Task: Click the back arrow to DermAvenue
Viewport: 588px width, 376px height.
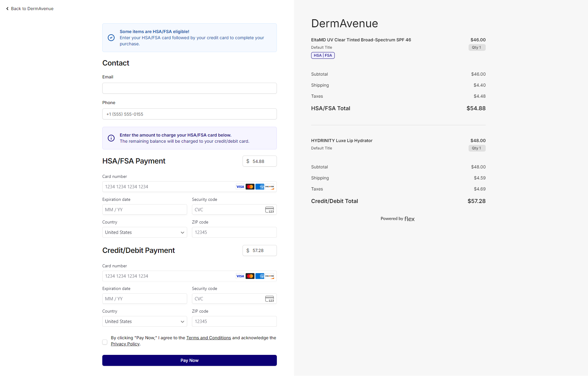Action: point(7,9)
